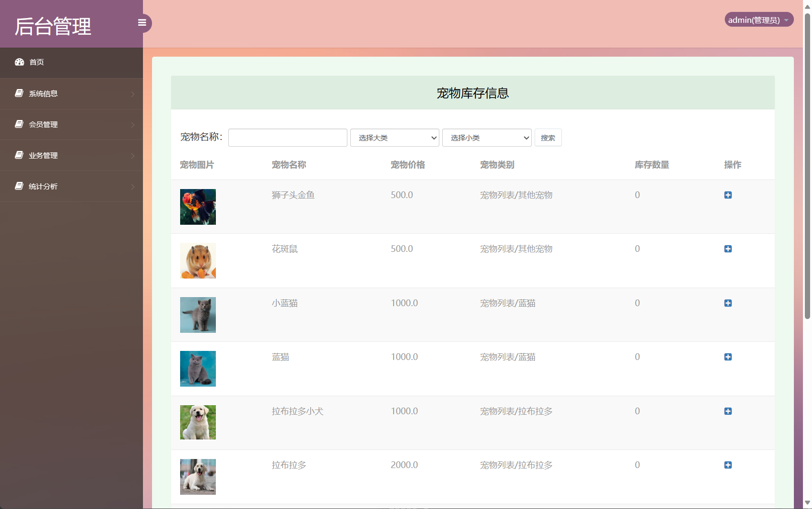Screen dimensions: 812x509
Task: Click the pet name 花斑鼠
Action: click(x=284, y=249)
